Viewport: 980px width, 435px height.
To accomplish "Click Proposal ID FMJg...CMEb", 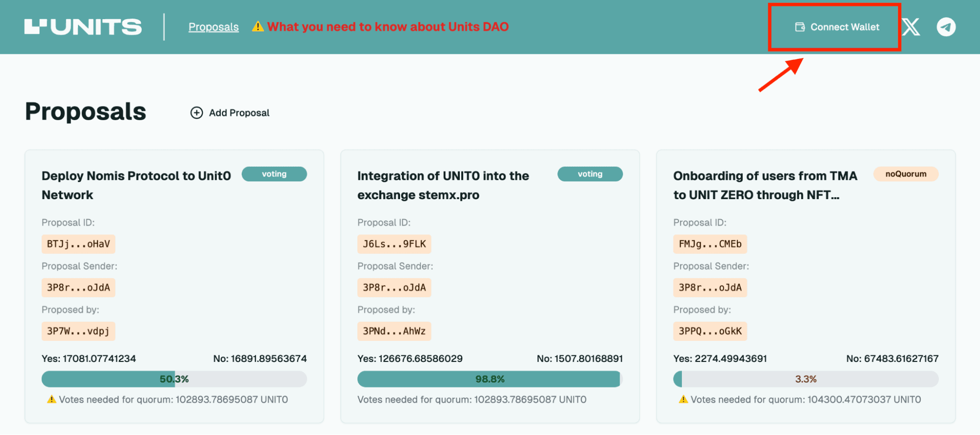I will 710,244.
